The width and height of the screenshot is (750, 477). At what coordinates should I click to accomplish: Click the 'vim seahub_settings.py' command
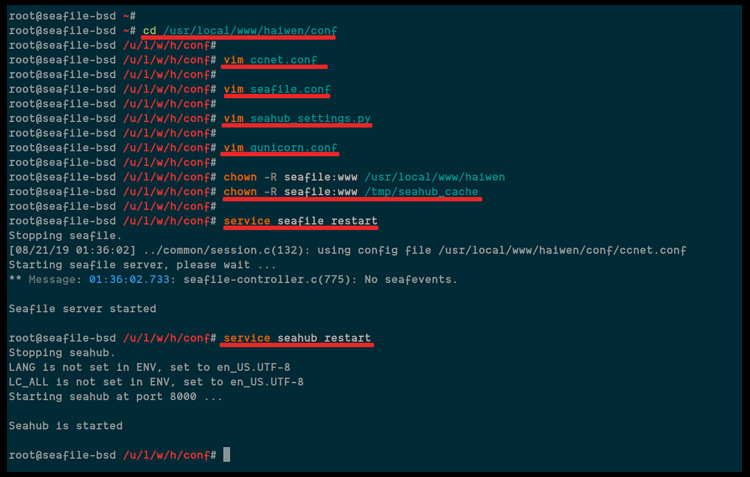pos(297,119)
